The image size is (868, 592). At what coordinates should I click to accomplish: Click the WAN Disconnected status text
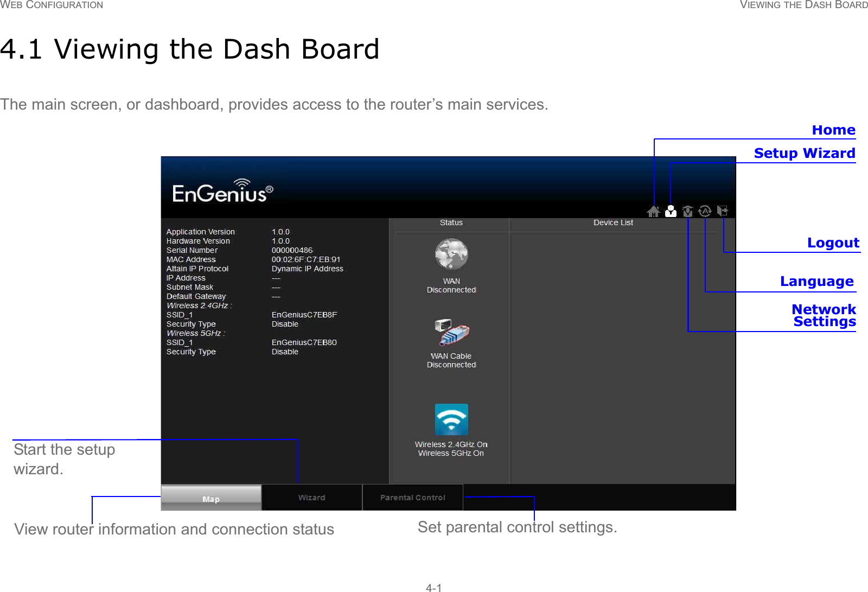(x=451, y=285)
